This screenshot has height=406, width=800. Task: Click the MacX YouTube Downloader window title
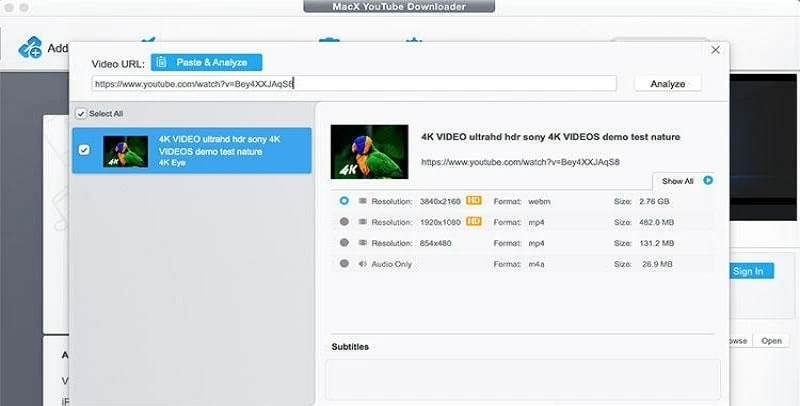399,6
